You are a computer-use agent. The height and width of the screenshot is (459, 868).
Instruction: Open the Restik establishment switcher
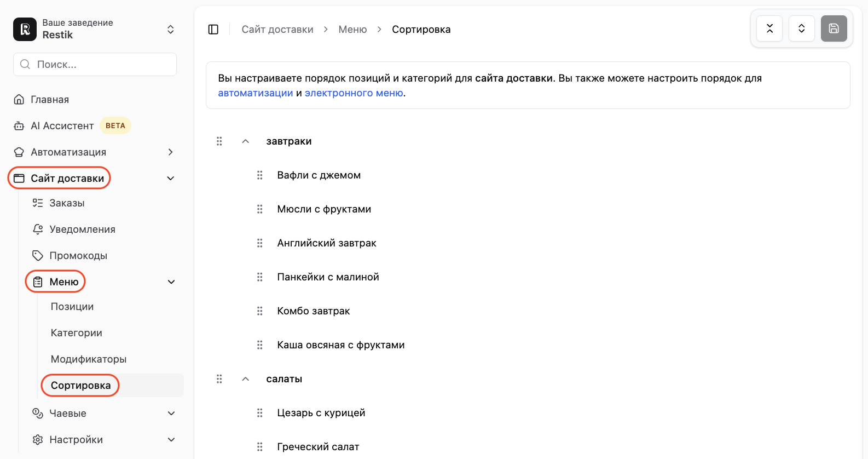95,29
